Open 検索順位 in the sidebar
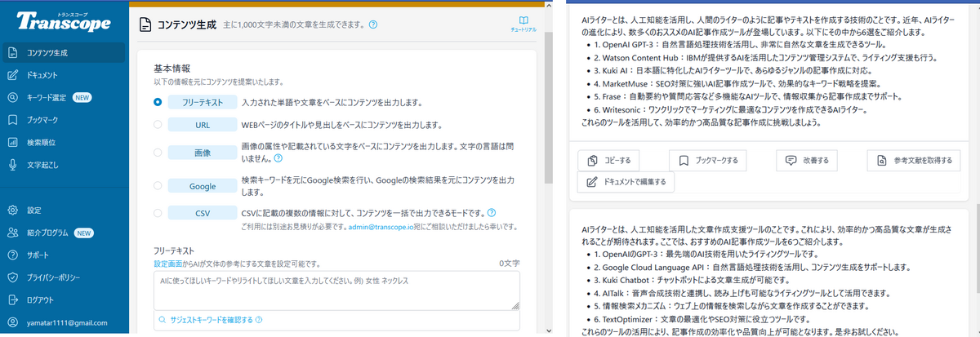This screenshot has height=337, width=980. (63, 141)
